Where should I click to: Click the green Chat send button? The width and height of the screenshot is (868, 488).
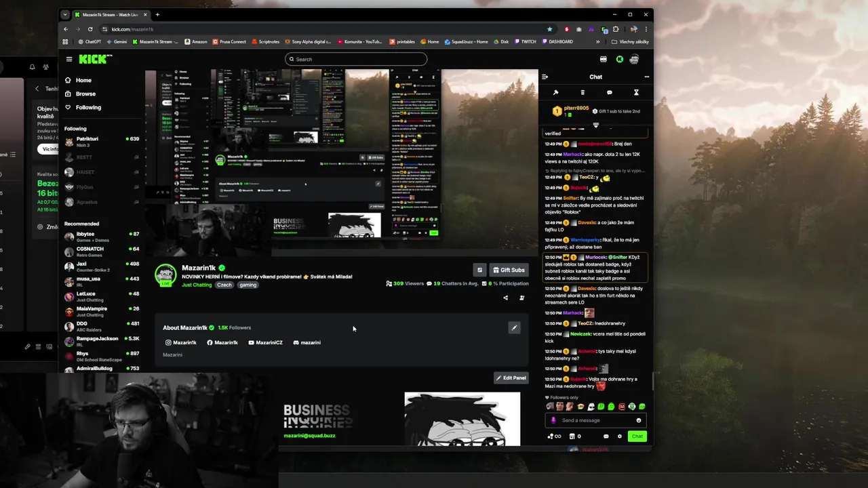[637, 436]
